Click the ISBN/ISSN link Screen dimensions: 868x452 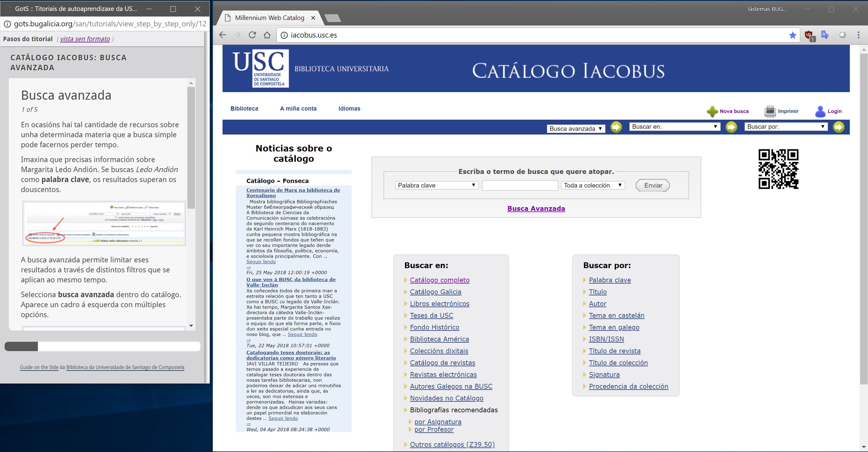[x=606, y=339]
